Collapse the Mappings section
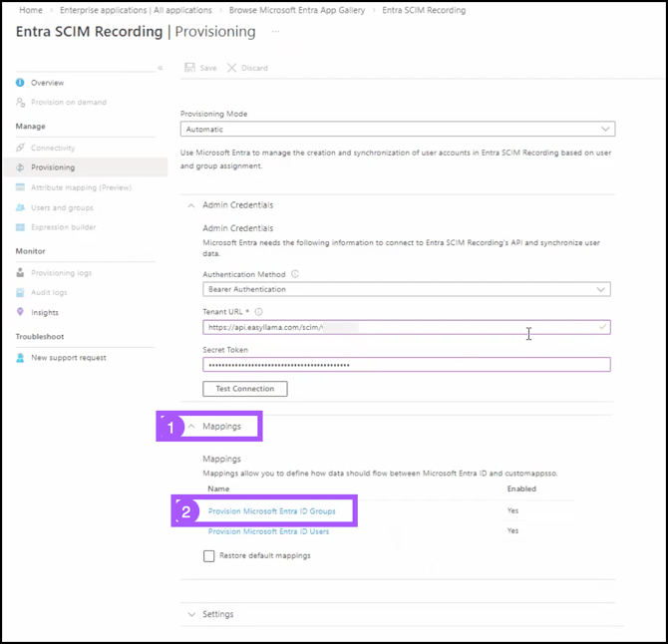The height and width of the screenshot is (644, 668). pos(192,427)
